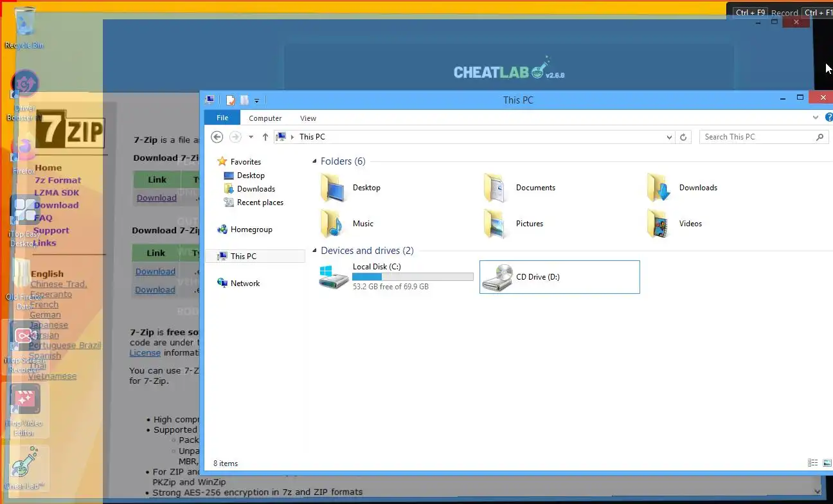The height and width of the screenshot is (504, 833).
Task: Open the 7z Format link on 7-Zip page
Action: (x=58, y=181)
